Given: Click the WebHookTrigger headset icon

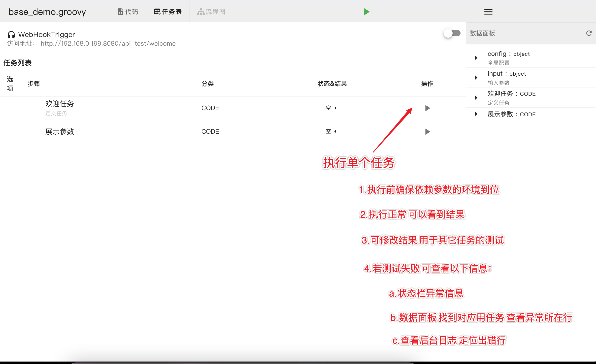Looking at the screenshot, I should point(11,34).
